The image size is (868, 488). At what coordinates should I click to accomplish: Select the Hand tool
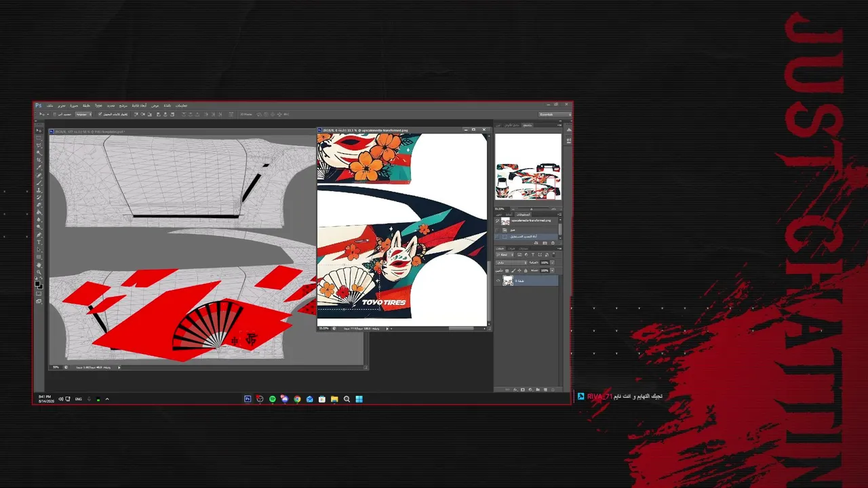39,264
